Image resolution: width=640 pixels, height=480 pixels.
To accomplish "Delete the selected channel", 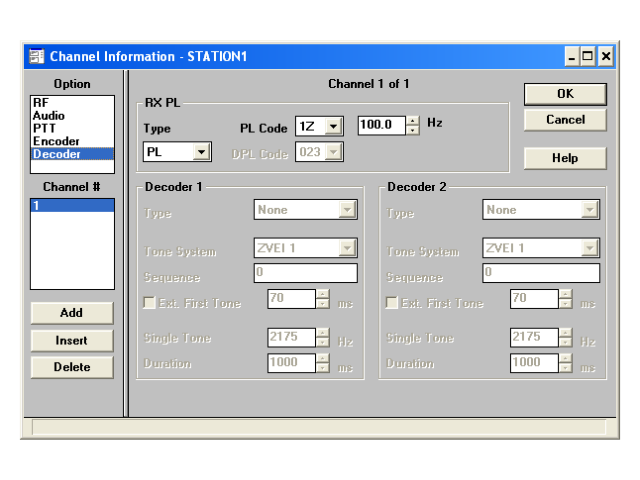I will (x=71, y=367).
